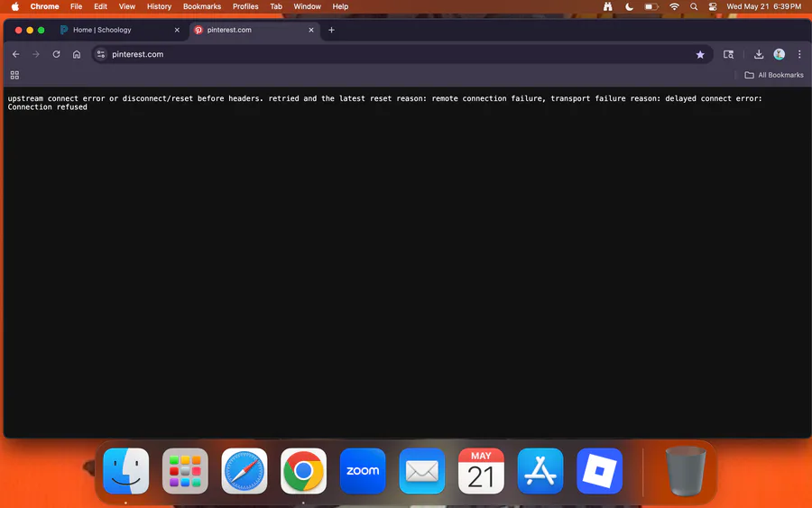Close the pinterest.com tab
The image size is (812, 508).
click(x=311, y=30)
